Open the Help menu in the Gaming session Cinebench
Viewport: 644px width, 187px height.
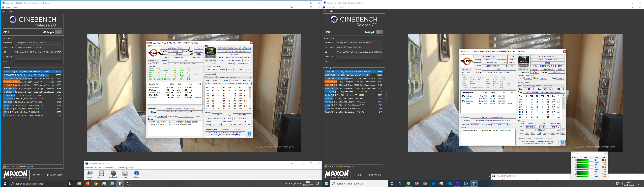pos(10,11)
